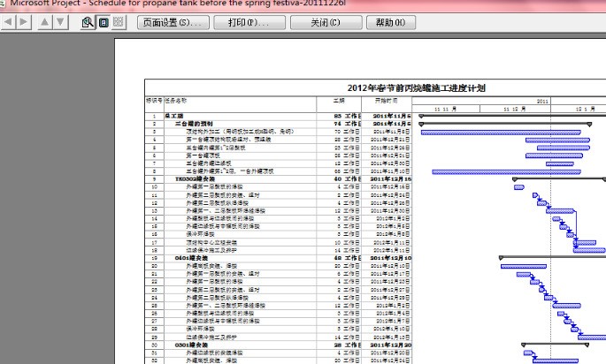Click row 16 task 保冷环焊接
This screenshot has height=364, width=606.
200,234
